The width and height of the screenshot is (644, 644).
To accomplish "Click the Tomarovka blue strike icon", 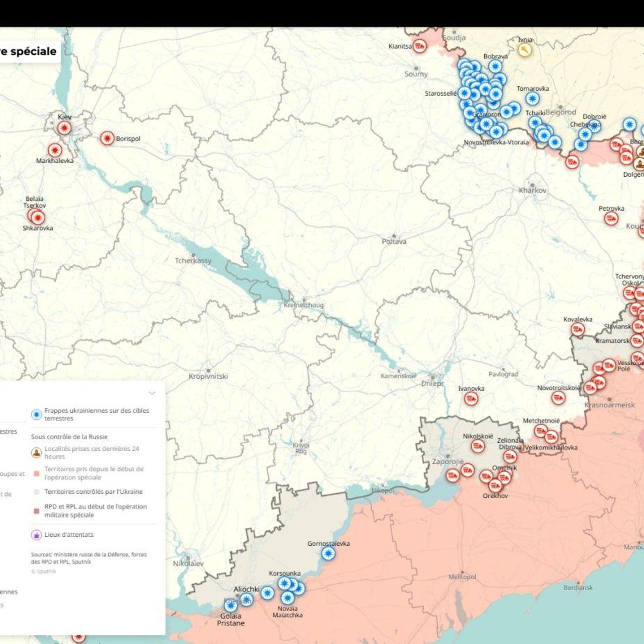I will [x=532, y=99].
